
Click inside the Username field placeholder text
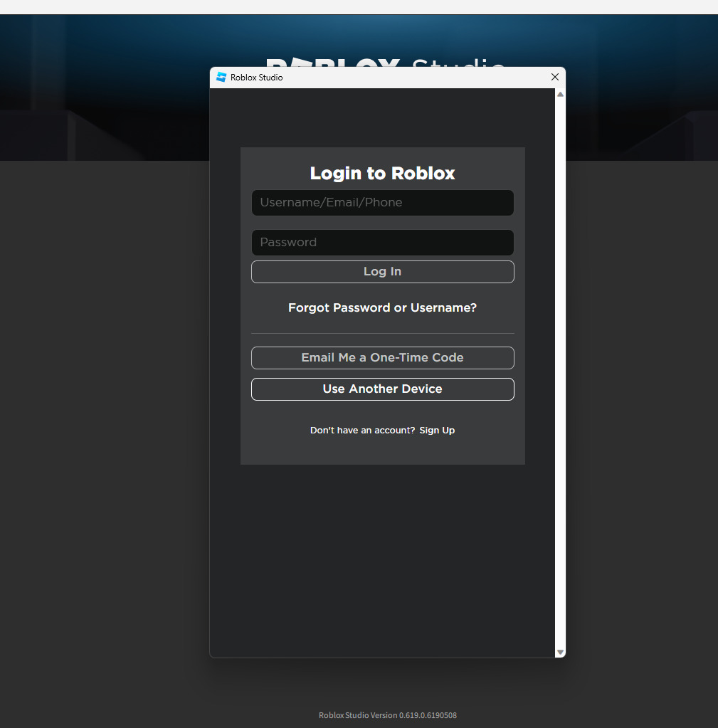331,203
